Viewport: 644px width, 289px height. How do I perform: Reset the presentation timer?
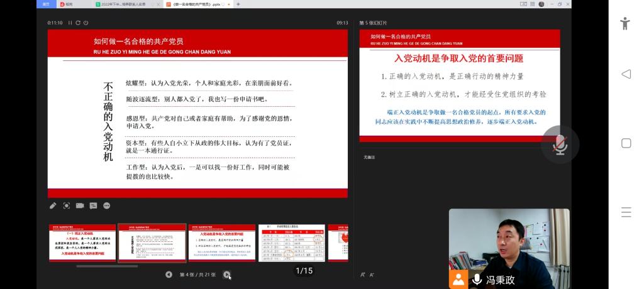[x=78, y=23]
